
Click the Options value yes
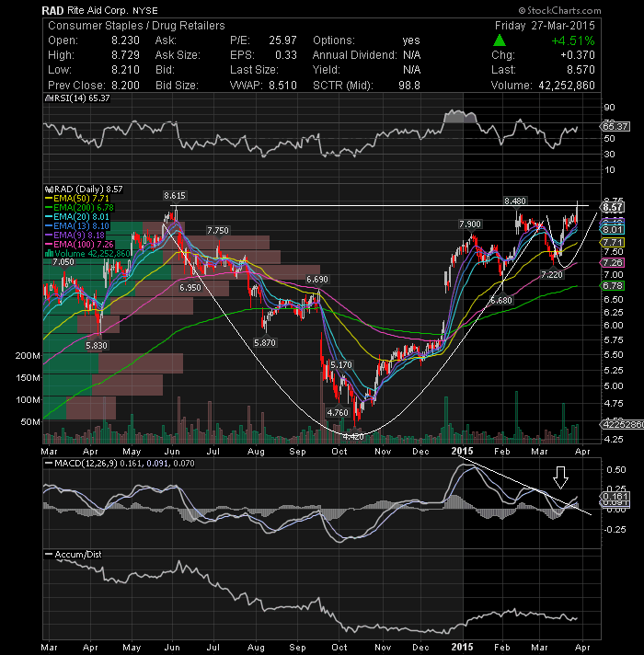pos(411,40)
